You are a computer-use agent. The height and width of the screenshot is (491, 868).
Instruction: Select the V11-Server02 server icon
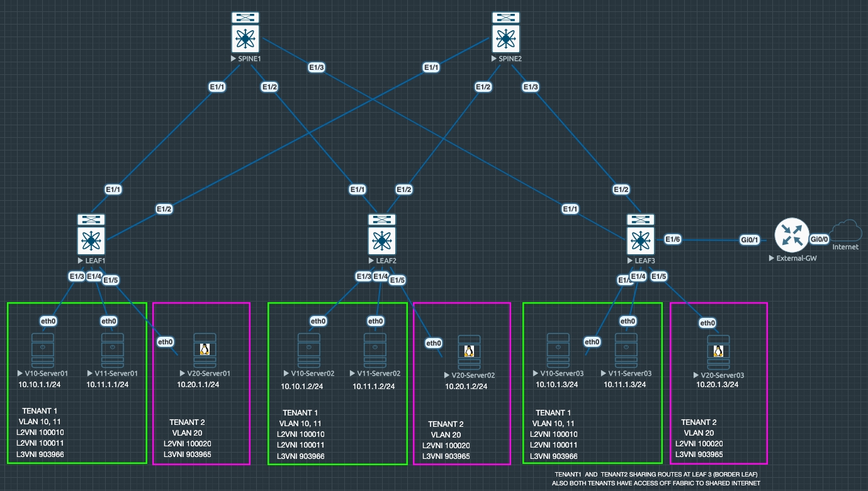click(x=375, y=351)
